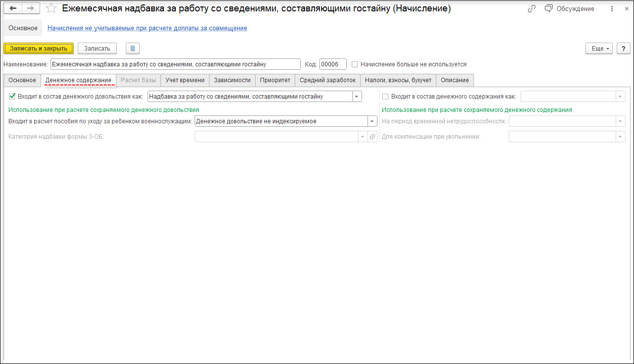
Task: Open the Описание tab
Action: (455, 80)
